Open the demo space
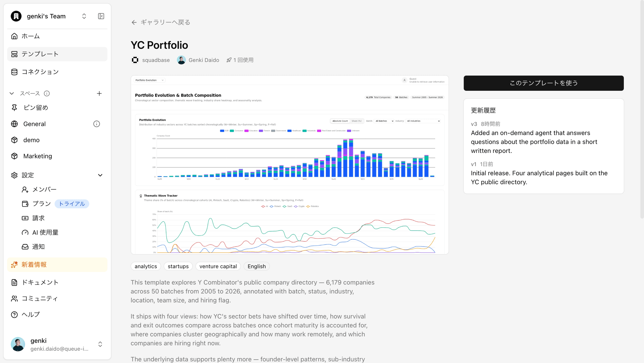The height and width of the screenshot is (363, 644). [x=57, y=140]
